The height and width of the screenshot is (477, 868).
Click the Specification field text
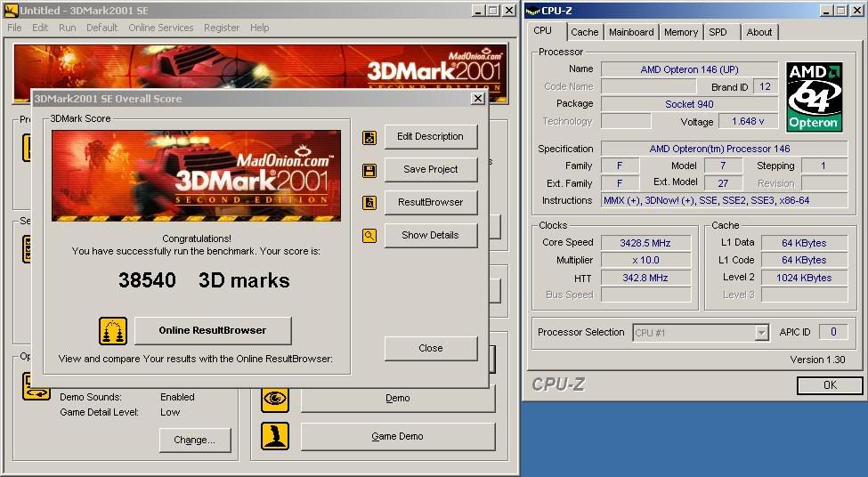725,149
